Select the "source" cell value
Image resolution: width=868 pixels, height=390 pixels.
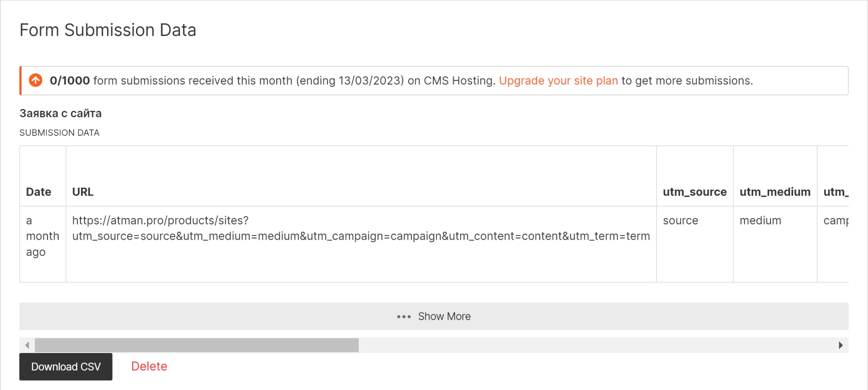[x=680, y=221]
